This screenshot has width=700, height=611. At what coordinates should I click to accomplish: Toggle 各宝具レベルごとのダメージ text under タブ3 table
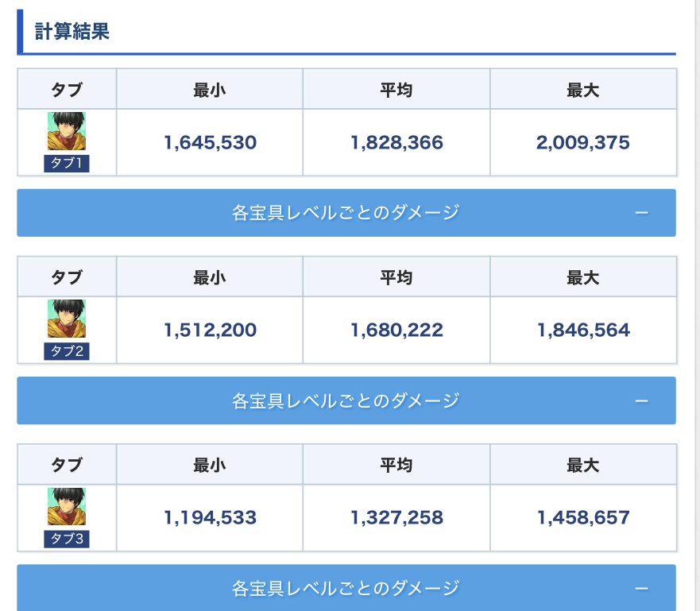[x=346, y=588]
